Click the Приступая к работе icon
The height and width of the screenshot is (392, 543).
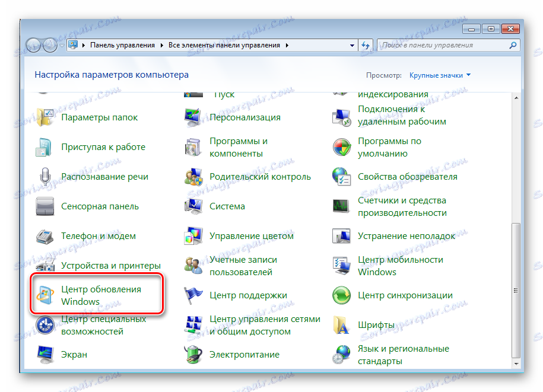(44, 147)
